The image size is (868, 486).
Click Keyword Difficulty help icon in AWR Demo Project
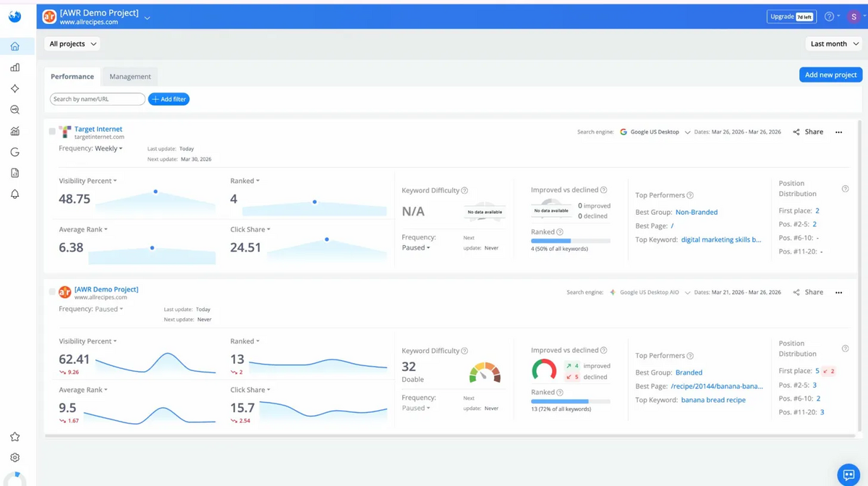coord(464,351)
